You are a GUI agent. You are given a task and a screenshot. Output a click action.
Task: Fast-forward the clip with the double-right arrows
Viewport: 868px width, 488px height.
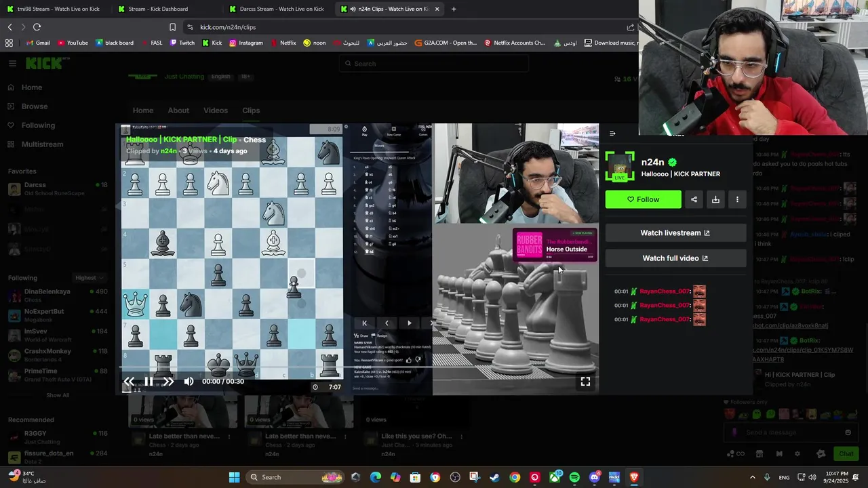(x=168, y=382)
